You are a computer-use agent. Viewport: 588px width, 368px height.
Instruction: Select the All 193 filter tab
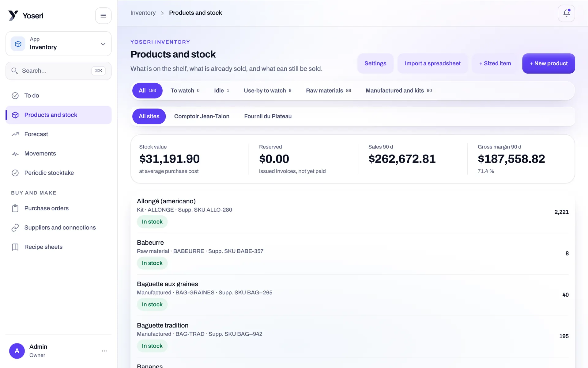click(147, 90)
